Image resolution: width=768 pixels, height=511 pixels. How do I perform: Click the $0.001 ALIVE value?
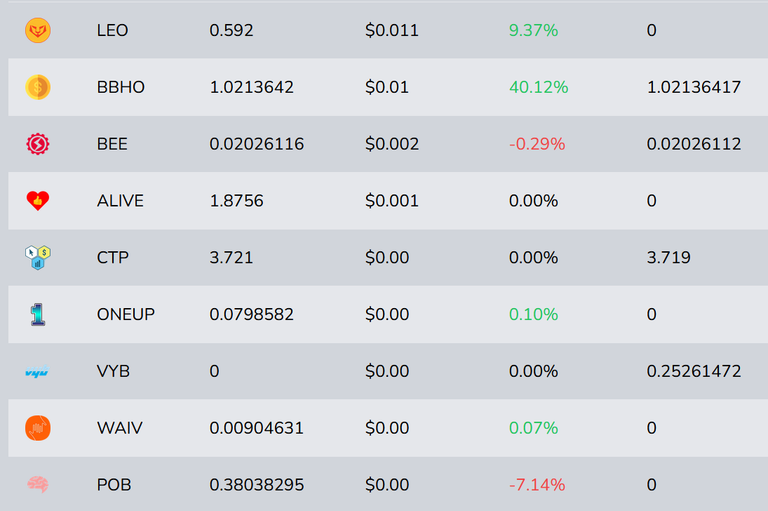coord(392,201)
